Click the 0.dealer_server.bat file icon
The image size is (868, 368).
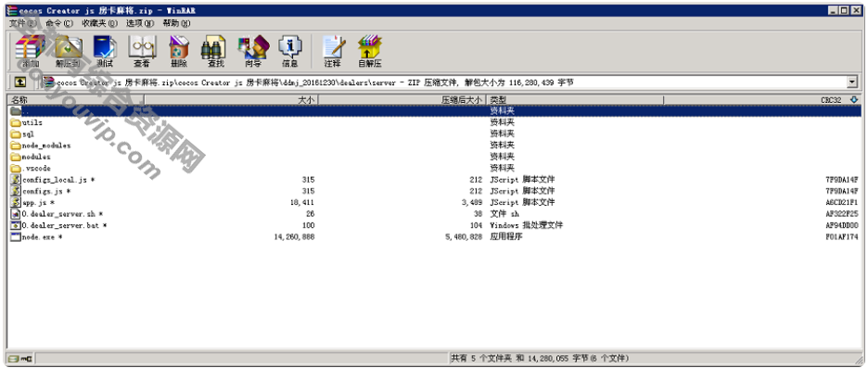click(x=16, y=225)
